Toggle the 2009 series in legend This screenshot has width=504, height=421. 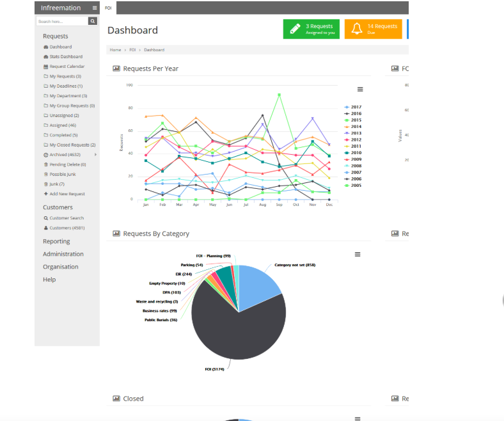[x=353, y=159]
